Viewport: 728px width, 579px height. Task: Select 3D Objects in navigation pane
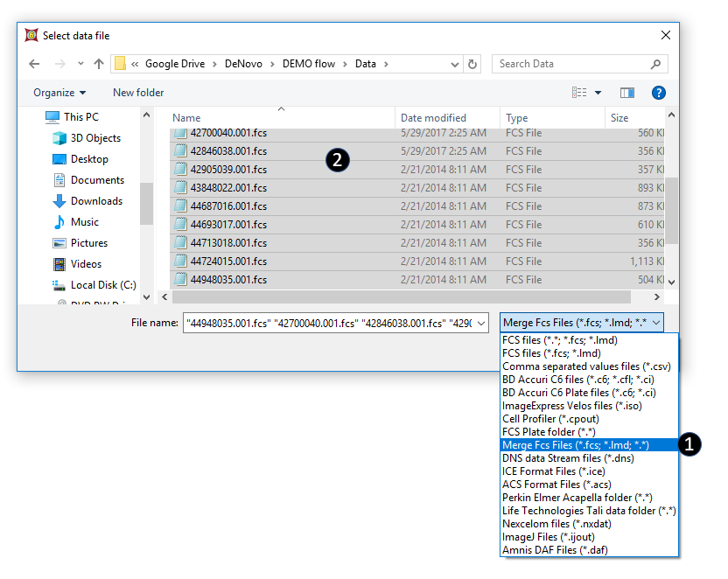coord(95,138)
